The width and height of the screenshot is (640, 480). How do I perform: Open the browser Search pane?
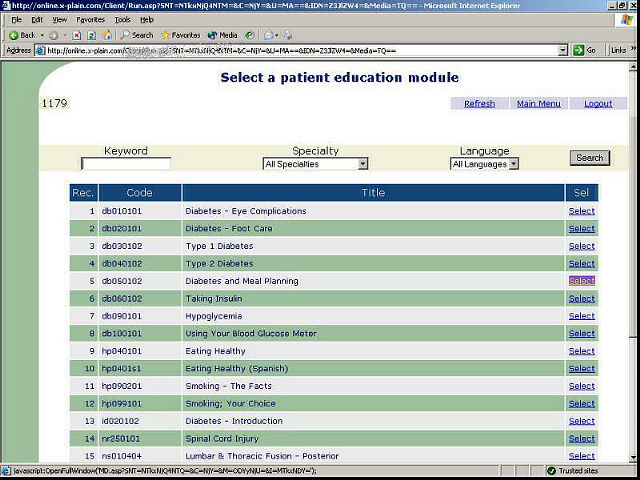pyautogui.click(x=137, y=35)
